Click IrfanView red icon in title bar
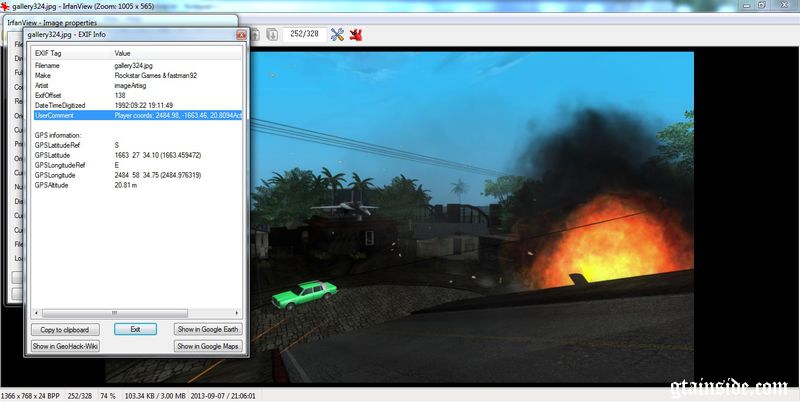The height and width of the screenshot is (402, 800). [7, 6]
